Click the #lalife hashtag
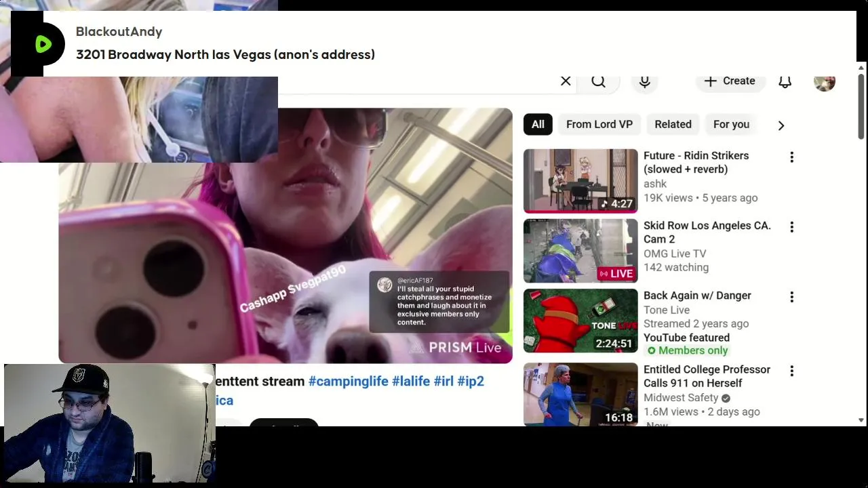This screenshot has width=868, height=488. [x=411, y=382]
